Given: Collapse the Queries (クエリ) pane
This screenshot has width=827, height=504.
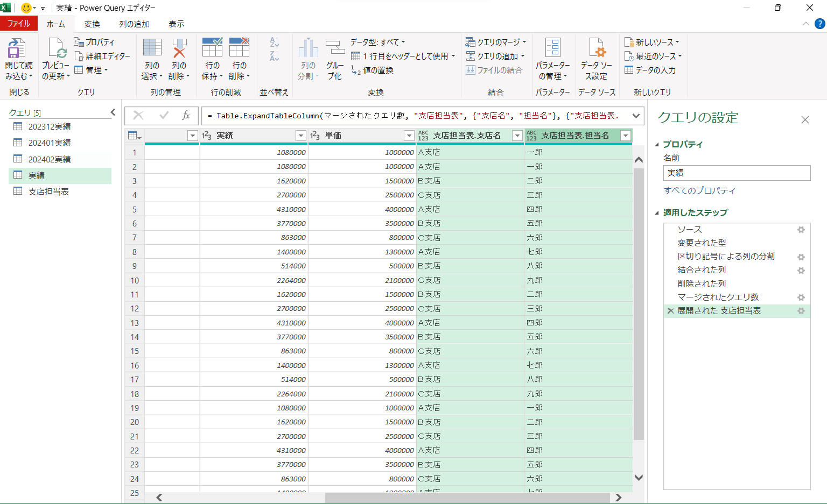Looking at the screenshot, I should point(113,112).
